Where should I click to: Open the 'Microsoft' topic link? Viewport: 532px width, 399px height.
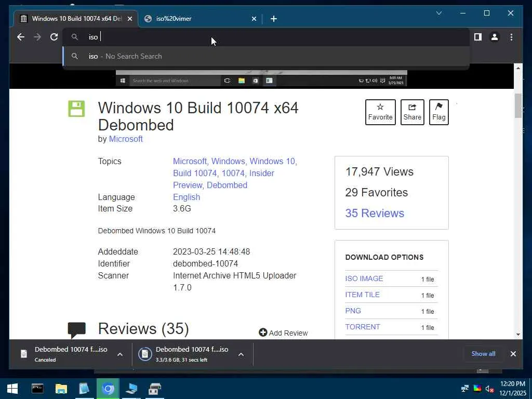(x=190, y=161)
